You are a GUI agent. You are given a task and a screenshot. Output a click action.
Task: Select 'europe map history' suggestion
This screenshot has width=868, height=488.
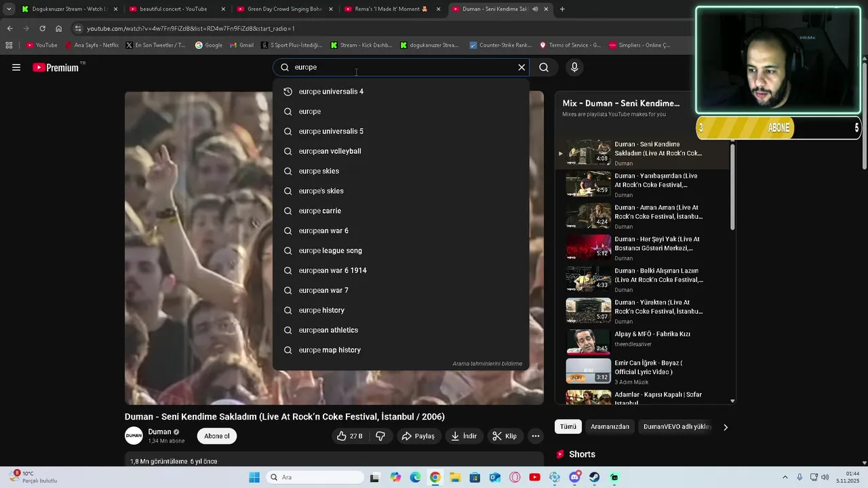pos(401,350)
